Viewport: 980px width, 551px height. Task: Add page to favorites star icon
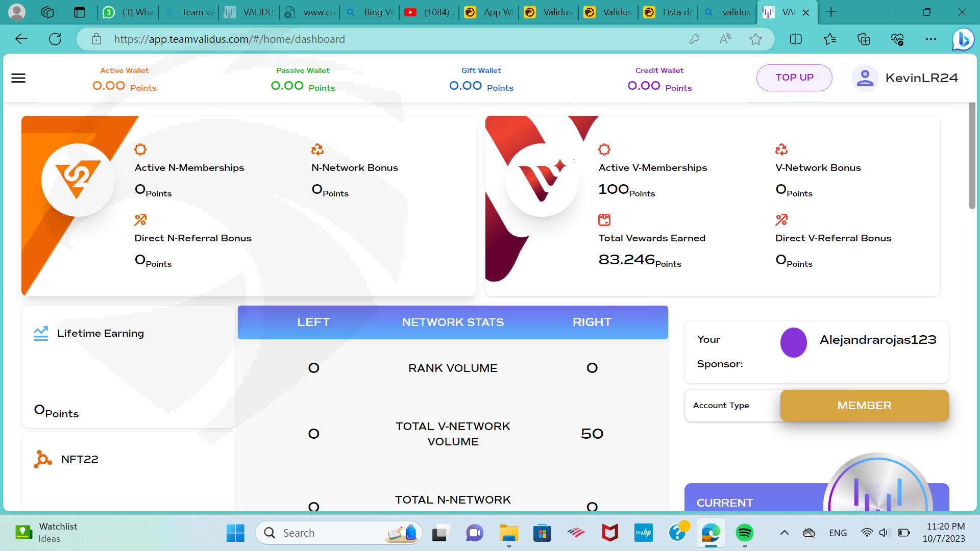coord(756,39)
